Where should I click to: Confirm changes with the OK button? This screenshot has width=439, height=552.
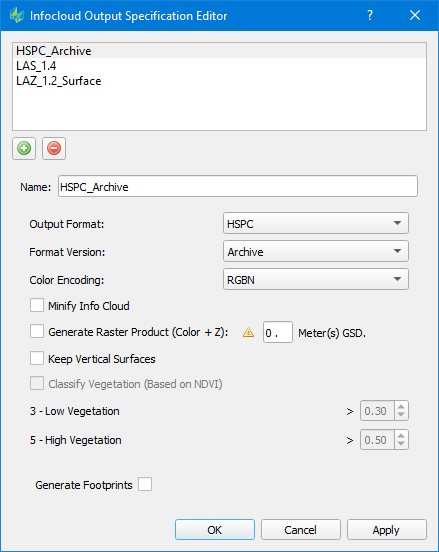pos(215,529)
